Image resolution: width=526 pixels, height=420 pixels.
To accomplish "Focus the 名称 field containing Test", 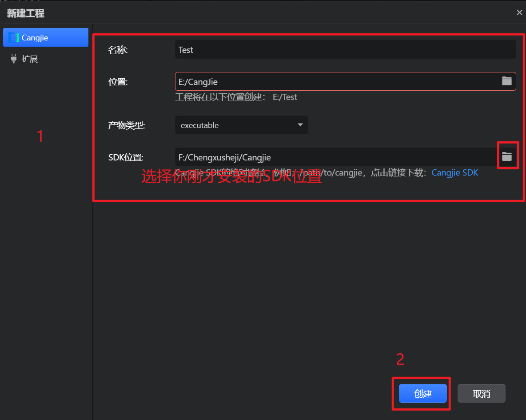I will (345, 50).
